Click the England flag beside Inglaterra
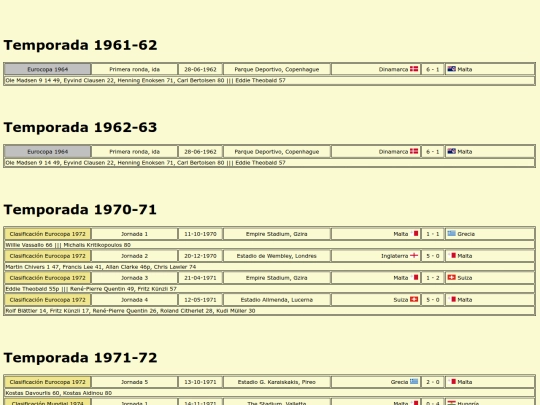540x405 pixels. (414, 256)
